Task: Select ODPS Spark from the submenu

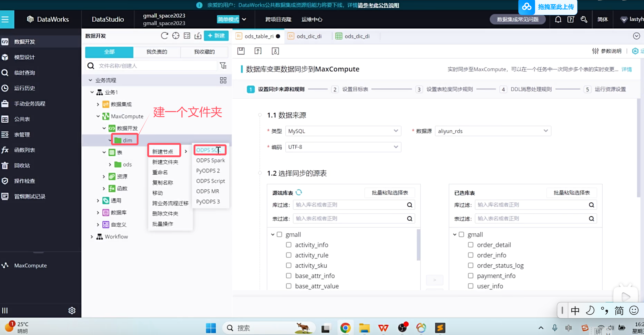Action: click(x=210, y=160)
